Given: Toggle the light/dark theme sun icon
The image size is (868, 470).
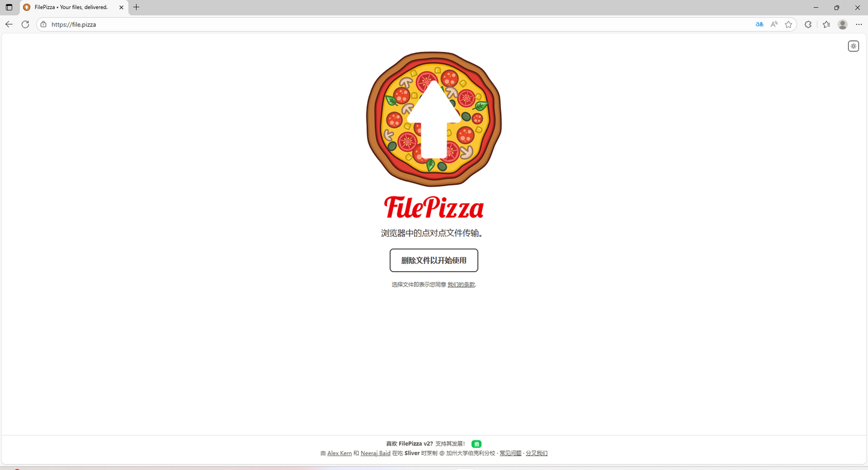Looking at the screenshot, I should [x=854, y=46].
